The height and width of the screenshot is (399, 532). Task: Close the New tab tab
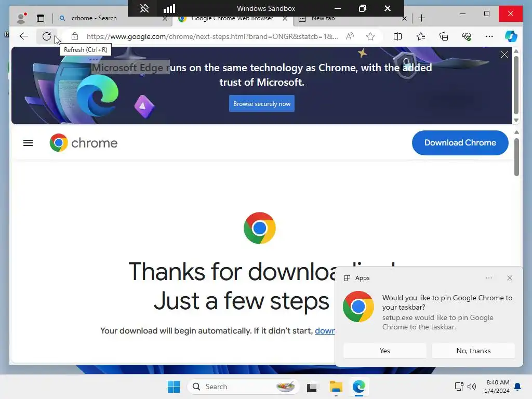tap(404, 19)
